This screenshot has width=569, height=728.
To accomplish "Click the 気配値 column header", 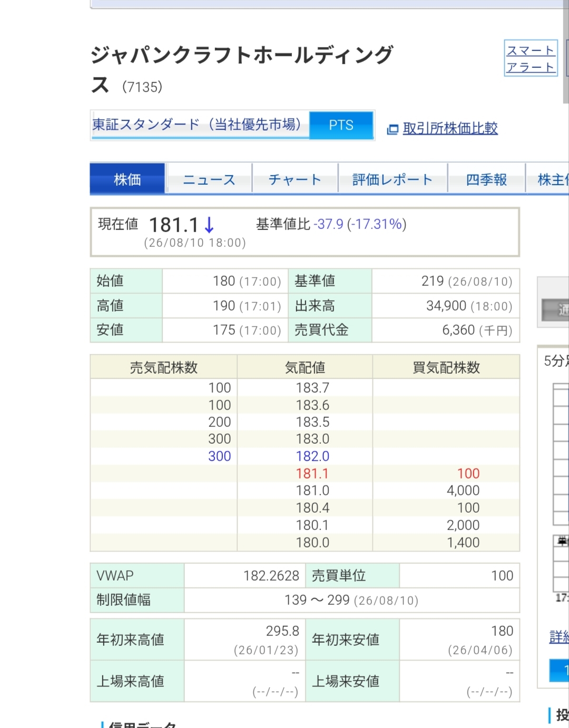I will (305, 367).
